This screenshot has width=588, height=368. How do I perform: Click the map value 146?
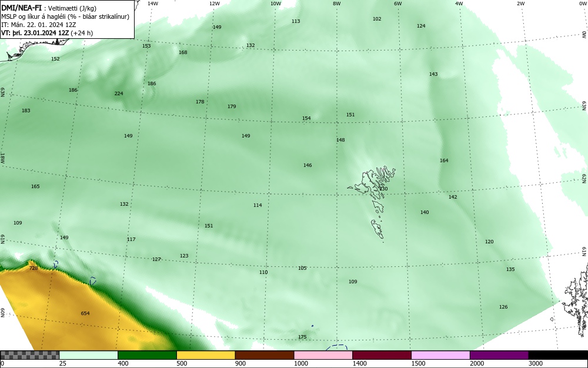(x=308, y=165)
